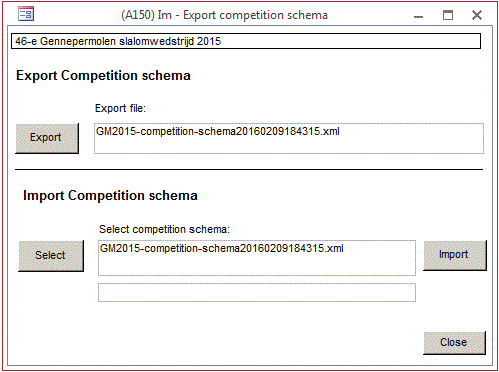Maximize the Export competition schema window

click(x=448, y=15)
